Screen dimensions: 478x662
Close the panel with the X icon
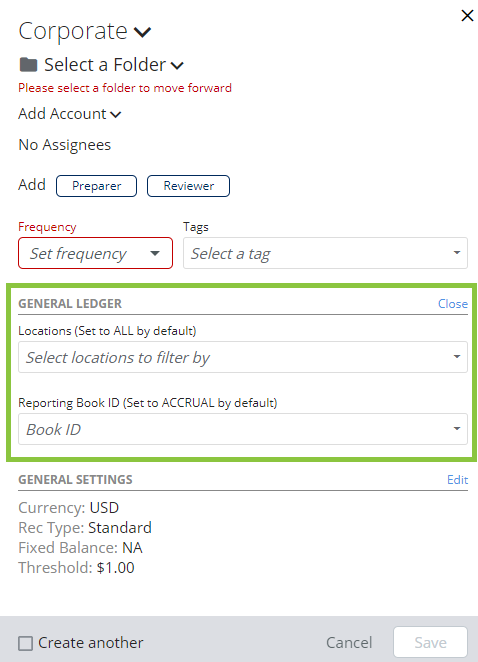(x=467, y=16)
